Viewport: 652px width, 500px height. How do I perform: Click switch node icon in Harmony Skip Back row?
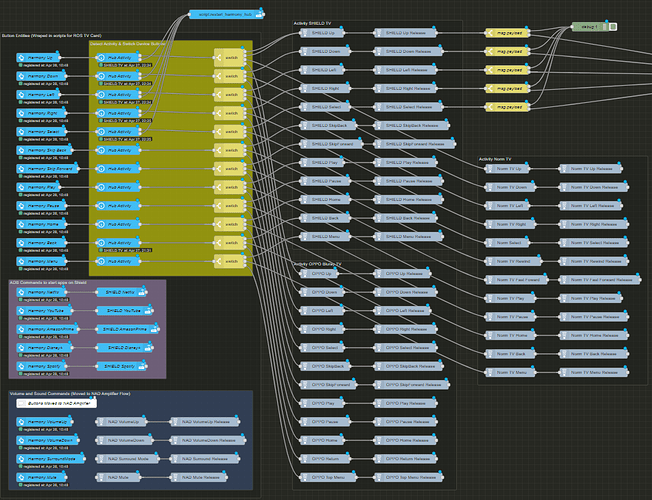coord(218,150)
